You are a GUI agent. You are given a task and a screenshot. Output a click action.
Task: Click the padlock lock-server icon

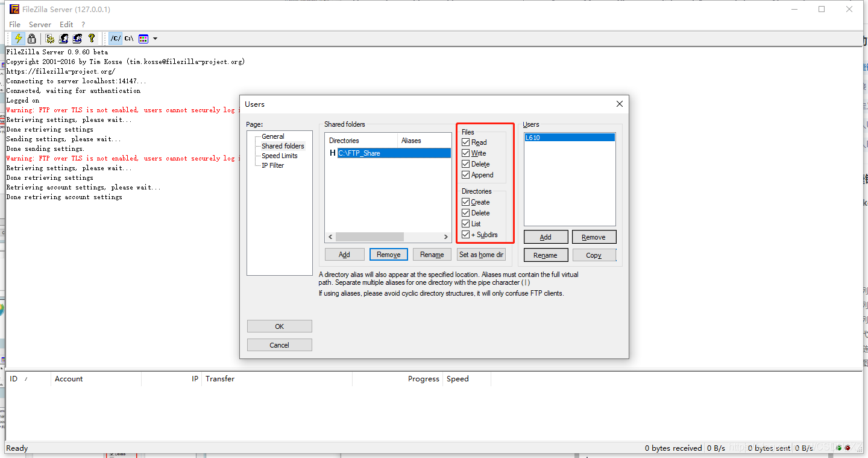[32, 39]
